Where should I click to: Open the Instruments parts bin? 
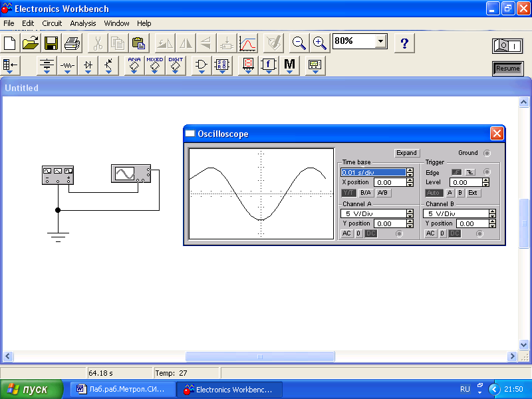coord(315,65)
